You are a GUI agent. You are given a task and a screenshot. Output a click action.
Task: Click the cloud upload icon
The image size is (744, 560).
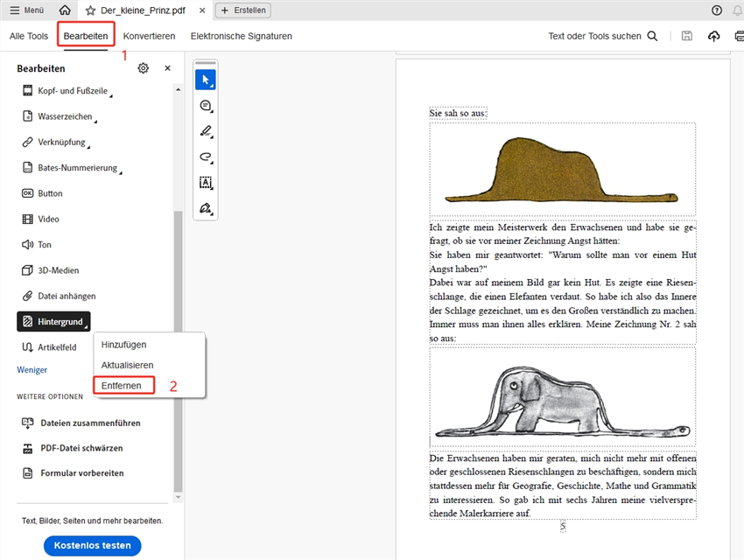pos(713,36)
